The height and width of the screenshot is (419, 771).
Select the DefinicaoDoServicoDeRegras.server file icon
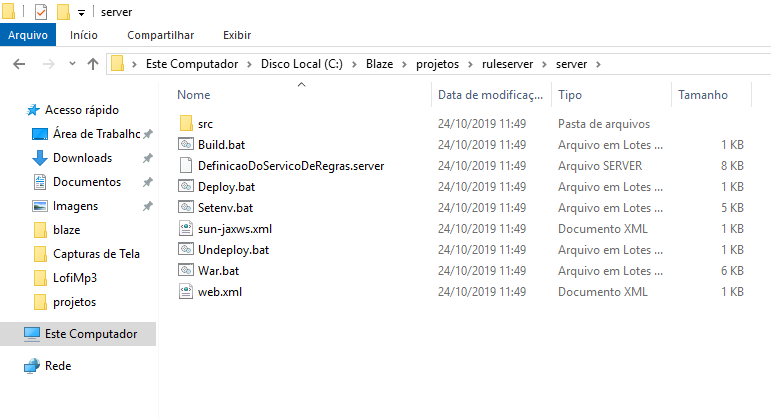tap(186, 165)
